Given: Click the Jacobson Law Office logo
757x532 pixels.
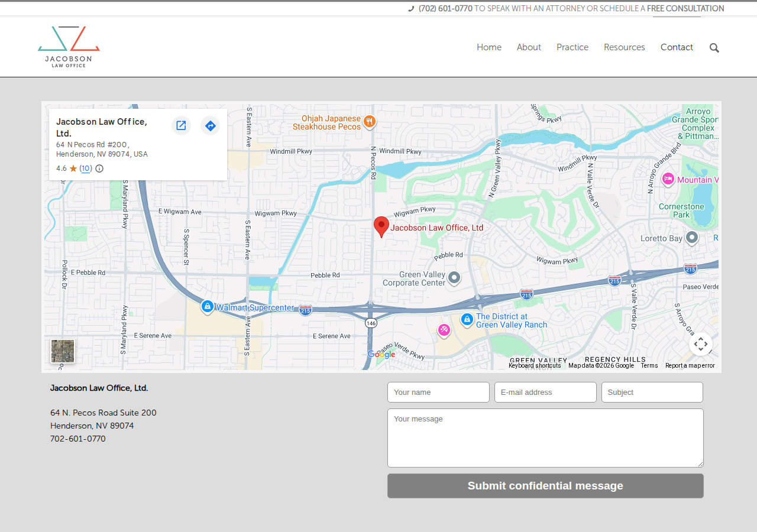Looking at the screenshot, I should (x=69, y=47).
